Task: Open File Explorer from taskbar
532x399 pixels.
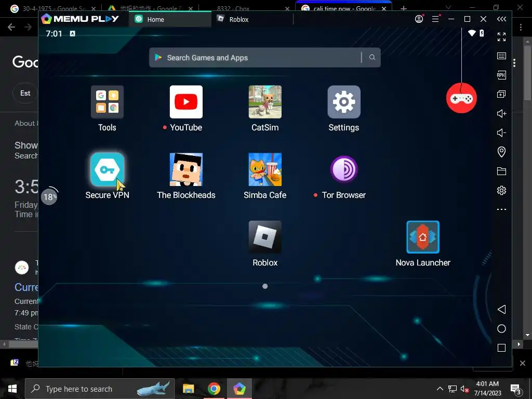Action: [188, 389]
